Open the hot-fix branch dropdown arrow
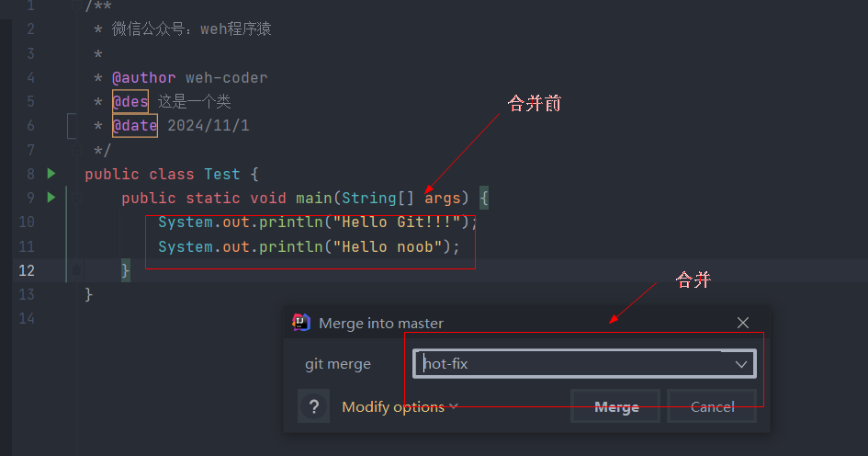868x456 pixels. 740,364
